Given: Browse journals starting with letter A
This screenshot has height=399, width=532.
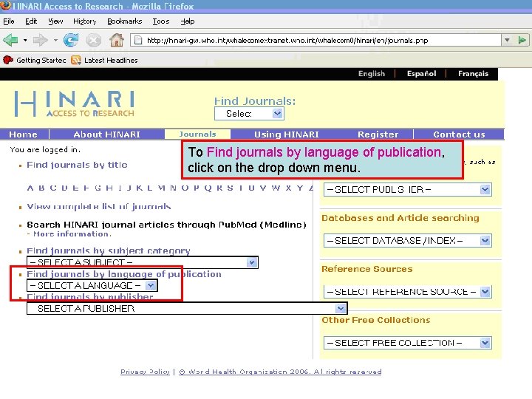Looking at the screenshot, I should click(x=30, y=188).
